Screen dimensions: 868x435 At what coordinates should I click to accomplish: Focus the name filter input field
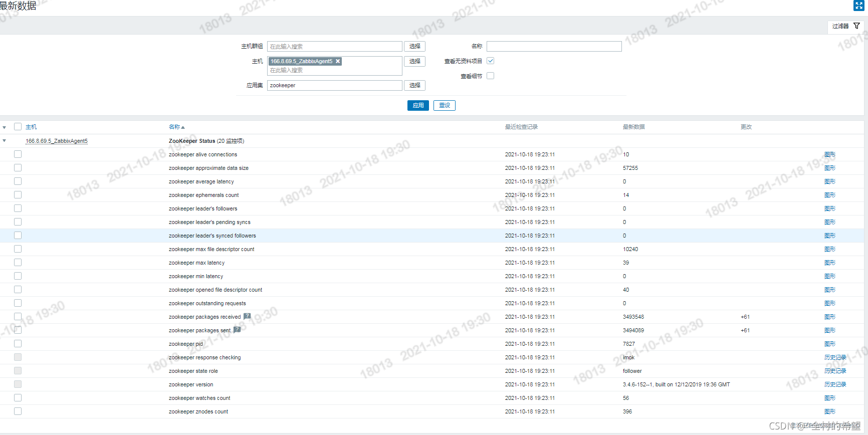554,46
